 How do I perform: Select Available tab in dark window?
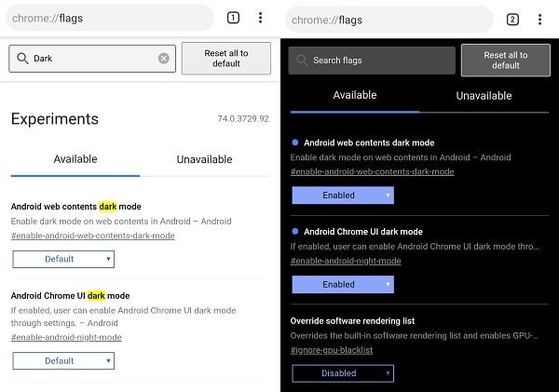(x=355, y=95)
